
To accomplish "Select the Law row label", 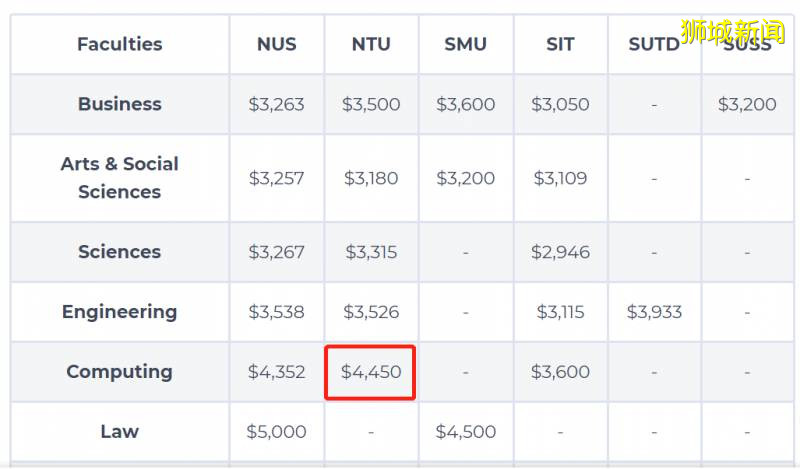I will click(119, 432).
